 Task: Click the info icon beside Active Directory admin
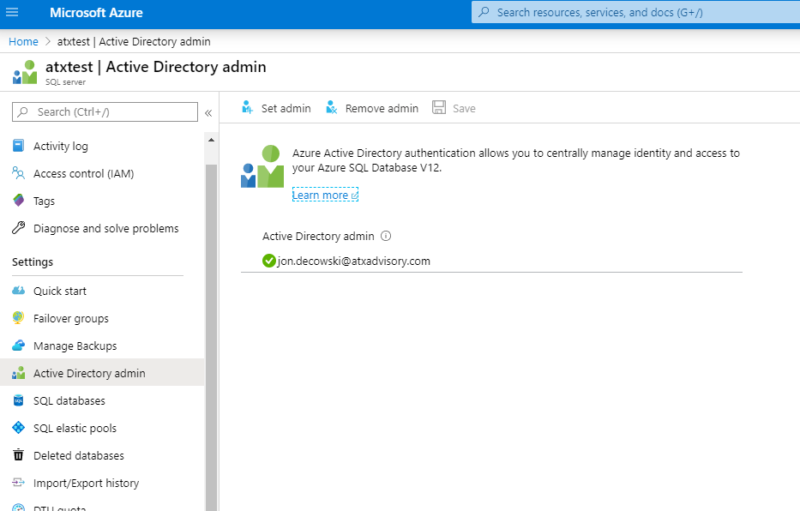[x=386, y=236]
